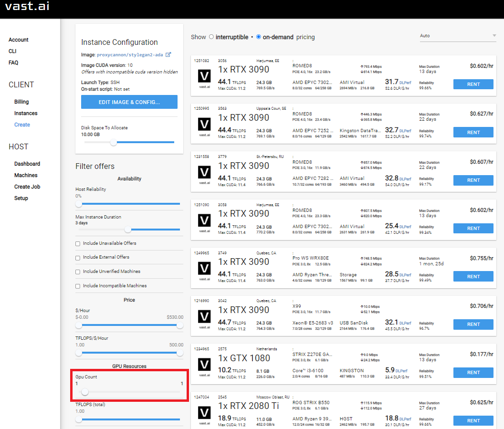Rent the $0.607/hr St. Petersburg offer

point(473,180)
